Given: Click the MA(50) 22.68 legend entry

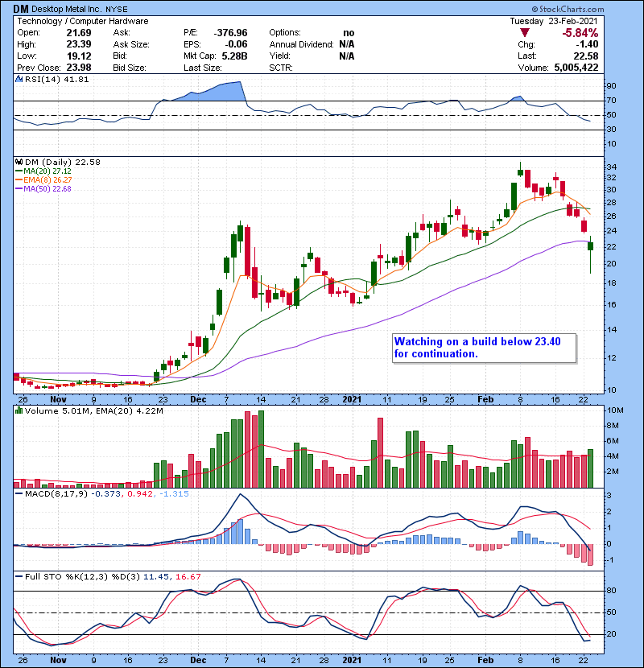Looking at the screenshot, I should pyautogui.click(x=43, y=188).
